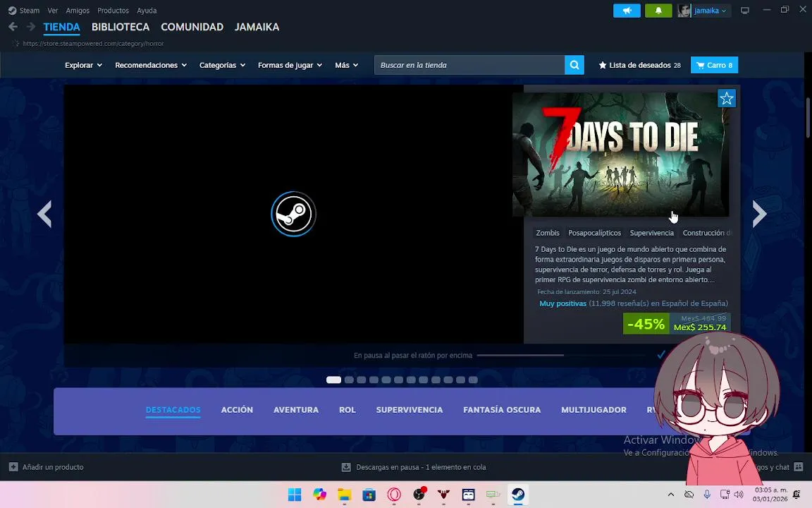The height and width of the screenshot is (508, 812).
Task: Click the Supervivencia tag under the game image
Action: pos(652,233)
